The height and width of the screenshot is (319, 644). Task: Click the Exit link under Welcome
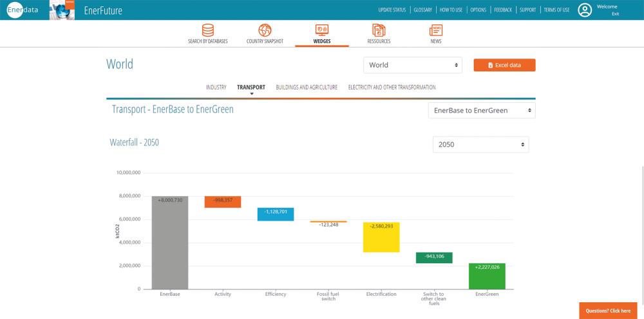tap(615, 14)
